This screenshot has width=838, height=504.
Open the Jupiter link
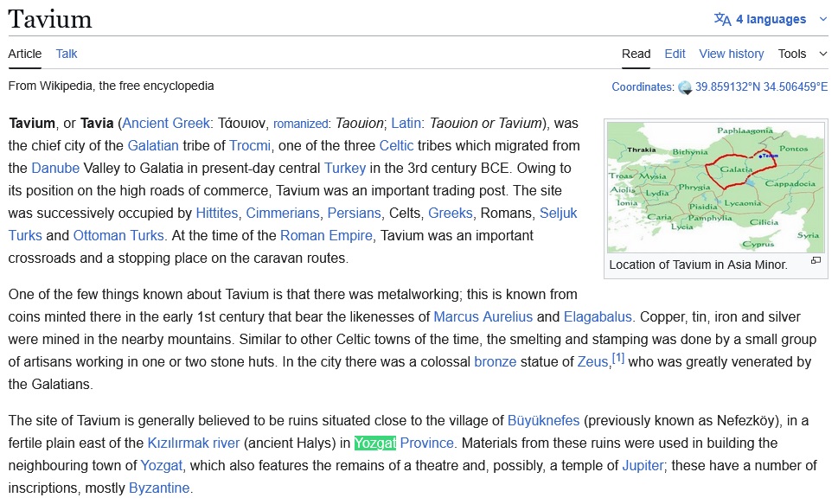643,465
